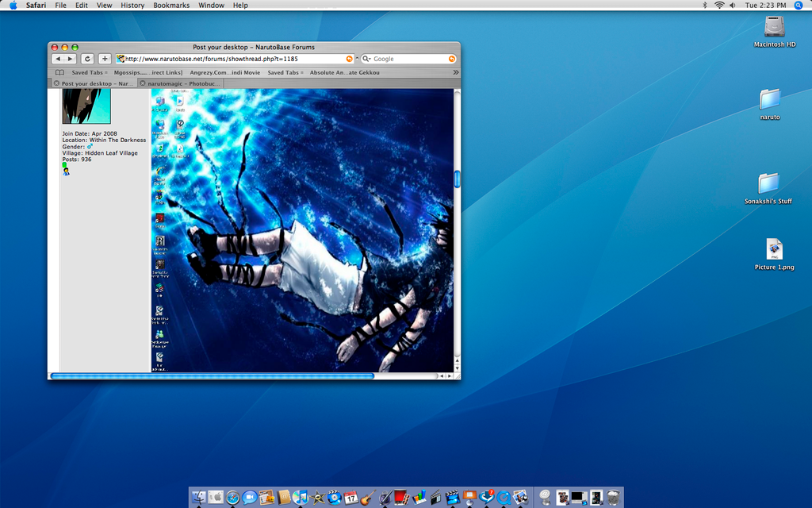The width and height of the screenshot is (812, 508).
Task: Open iPhoto from the Dock
Action: pyautogui.click(x=520, y=498)
